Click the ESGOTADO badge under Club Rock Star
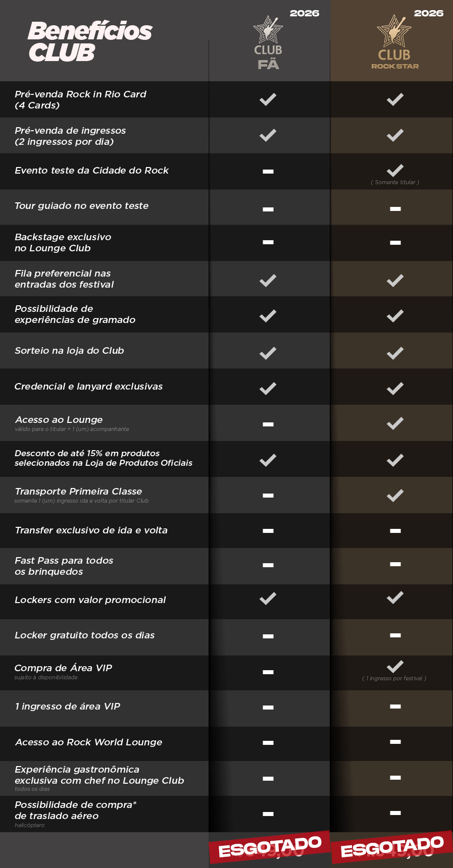This screenshot has width=453, height=868. point(392,847)
